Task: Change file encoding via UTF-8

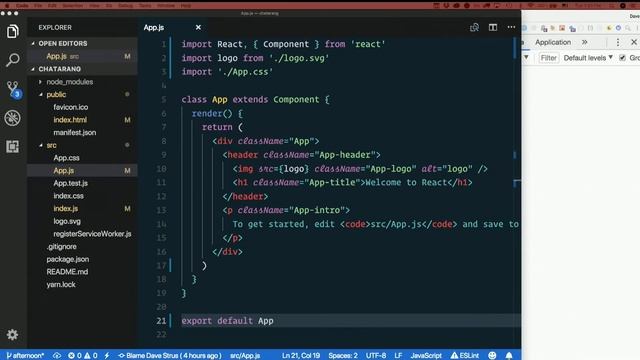Action: point(376,356)
